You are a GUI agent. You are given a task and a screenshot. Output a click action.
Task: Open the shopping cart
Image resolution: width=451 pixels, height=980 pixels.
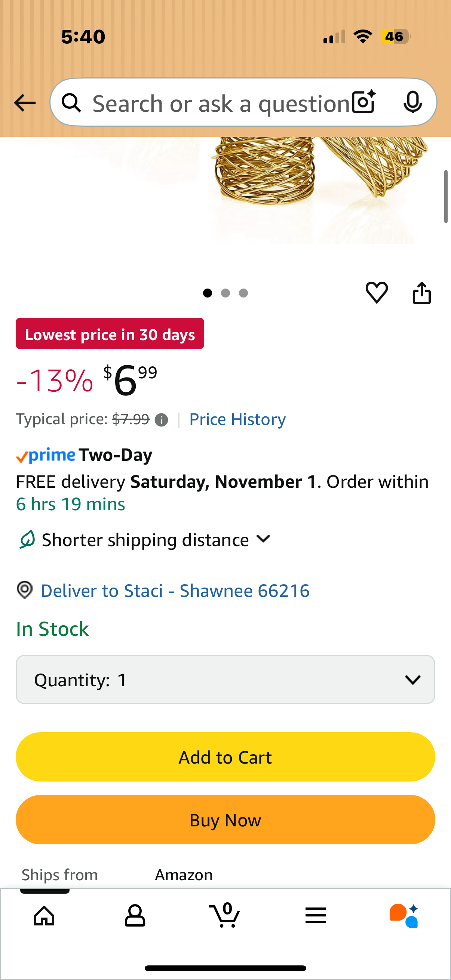[x=225, y=915]
